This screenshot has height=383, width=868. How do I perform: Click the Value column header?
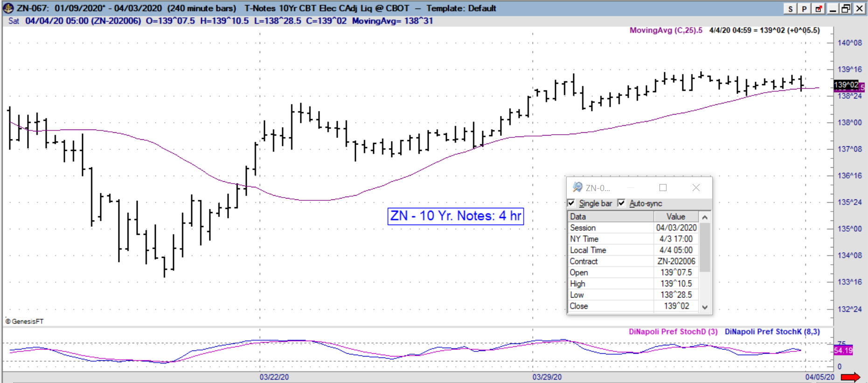[x=676, y=217]
